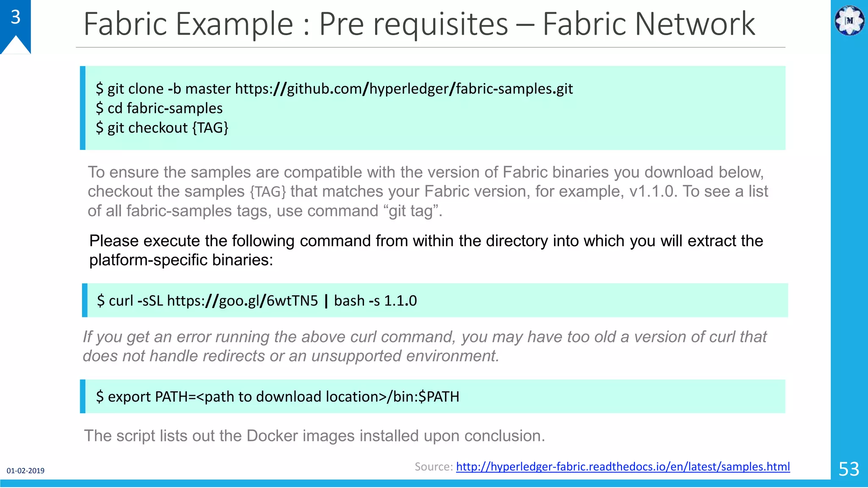Click the git checkout {TAG} command
Viewport: 868px width, 488px height.
pos(162,128)
